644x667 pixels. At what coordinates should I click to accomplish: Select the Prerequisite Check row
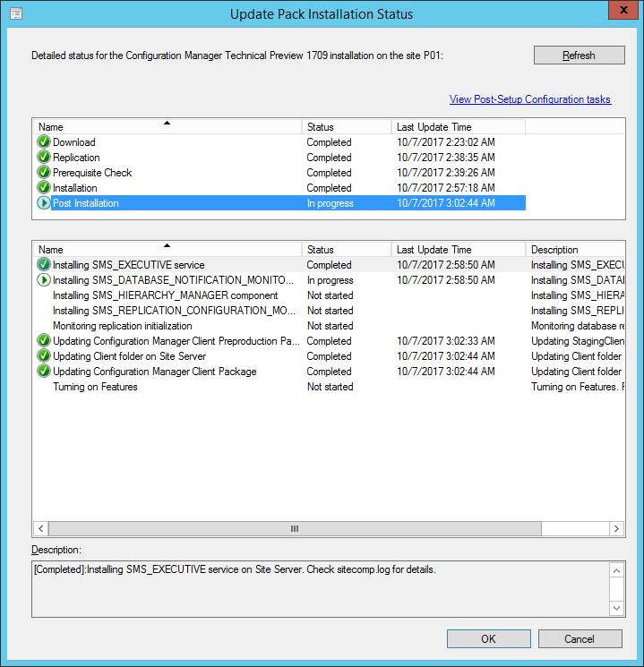click(x=281, y=173)
